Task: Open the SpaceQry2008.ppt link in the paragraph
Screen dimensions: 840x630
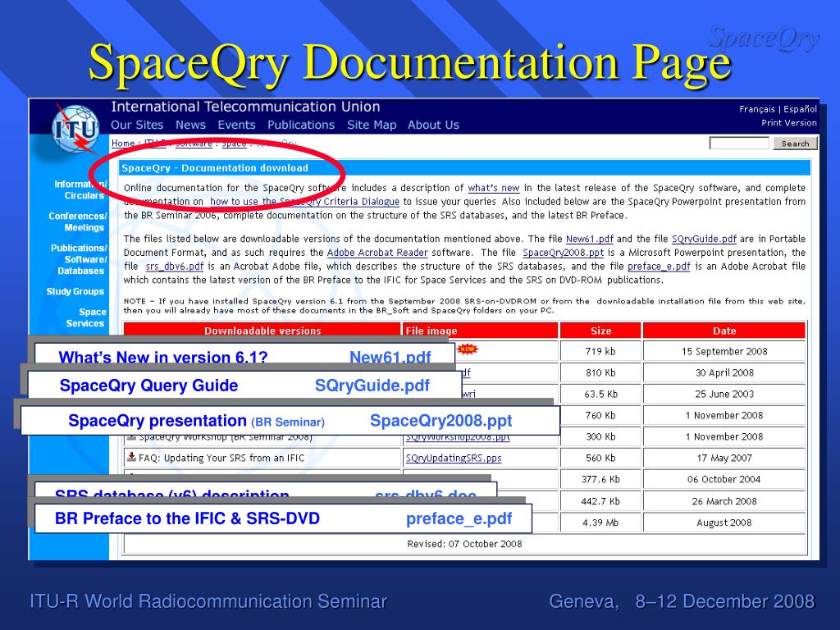Action: (x=563, y=253)
